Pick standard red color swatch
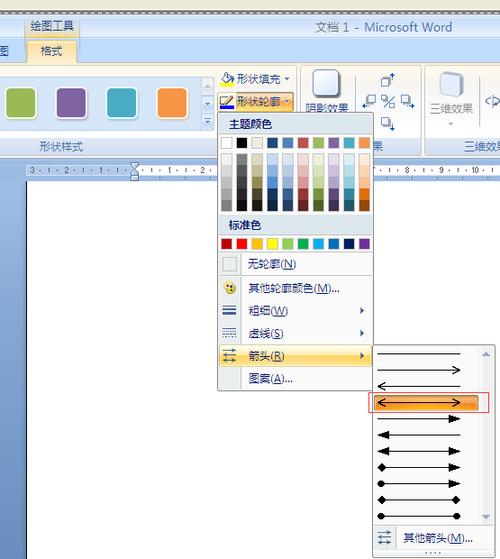Viewport: 500px width, 559px height. point(242,244)
